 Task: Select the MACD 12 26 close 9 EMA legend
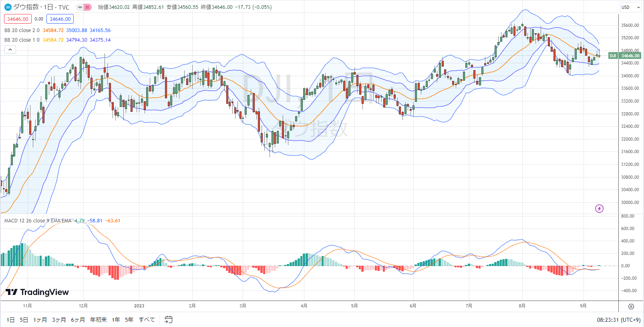coord(38,221)
